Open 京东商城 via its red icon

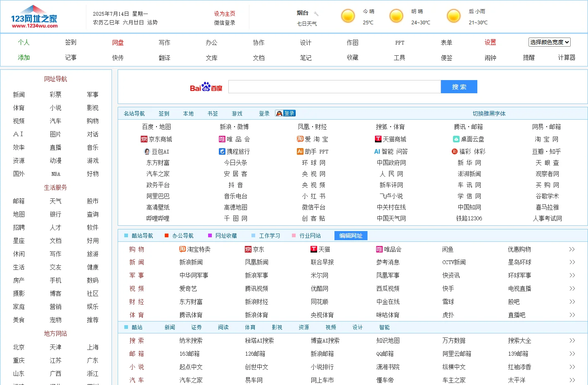[x=144, y=139]
